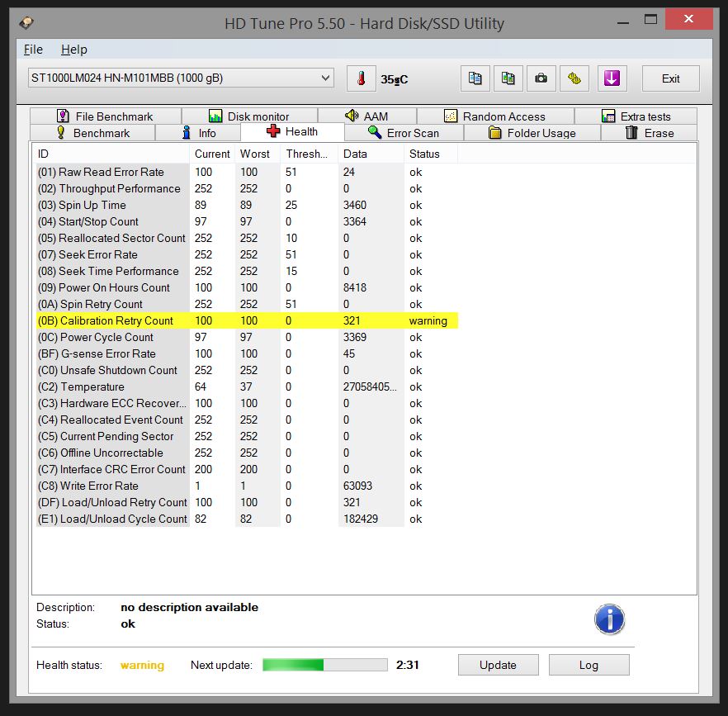Click the Exit button

670,78
